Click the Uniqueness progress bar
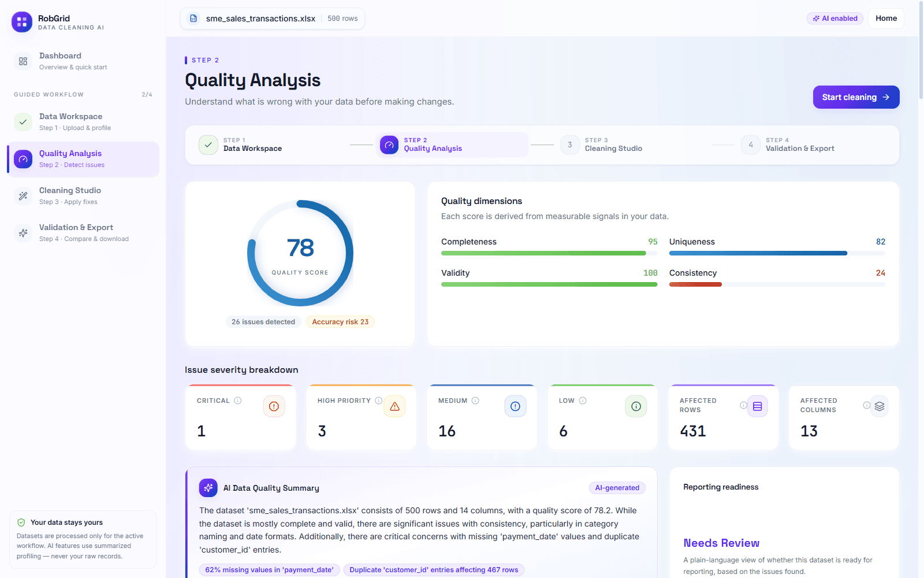 click(x=777, y=253)
